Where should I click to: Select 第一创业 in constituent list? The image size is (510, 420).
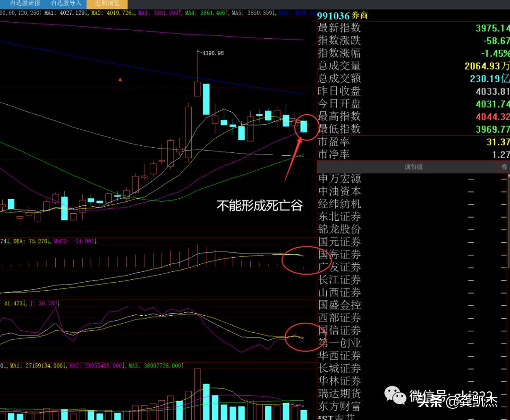coord(340,343)
